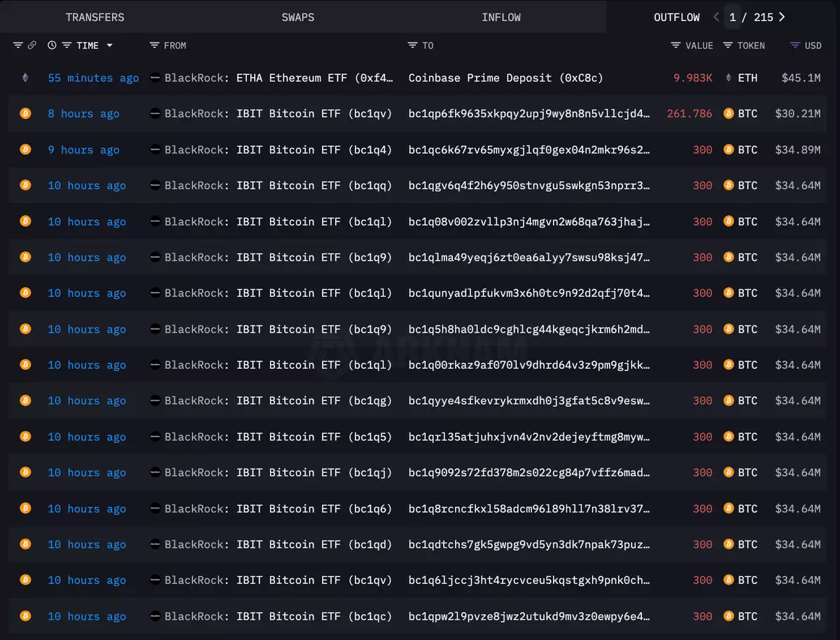Click the page number field showing 1
Screen dimensions: 840x640
coord(733,17)
